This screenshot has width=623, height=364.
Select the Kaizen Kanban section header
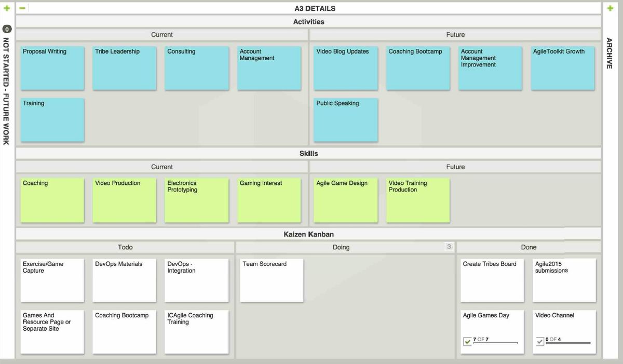pyautogui.click(x=308, y=234)
